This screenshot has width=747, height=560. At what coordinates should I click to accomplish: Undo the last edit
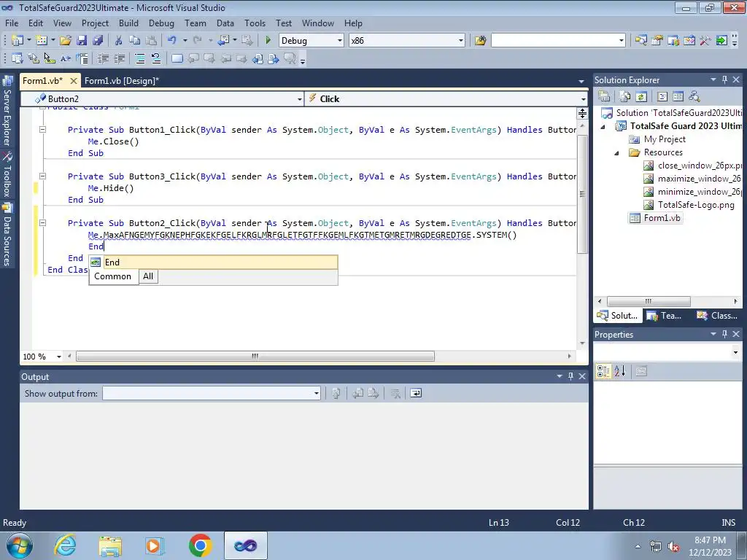click(172, 41)
